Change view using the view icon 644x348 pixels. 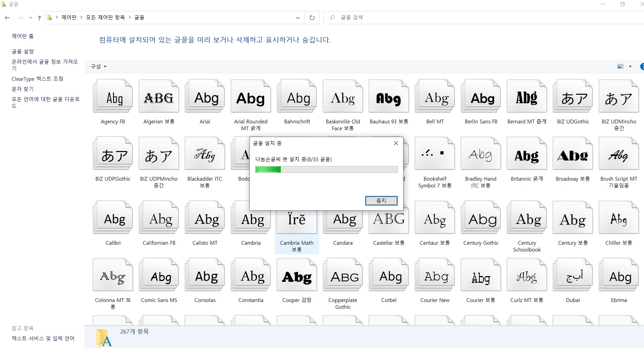pos(620,66)
